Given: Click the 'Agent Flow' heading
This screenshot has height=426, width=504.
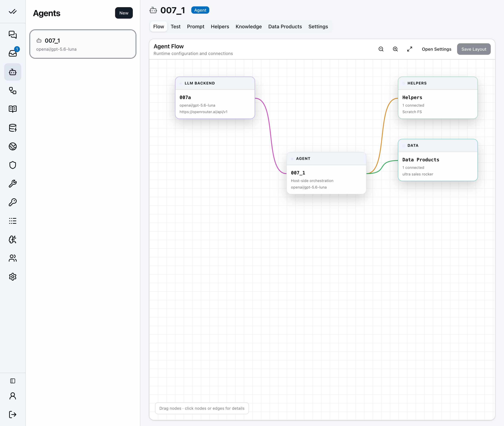Looking at the screenshot, I should pyautogui.click(x=169, y=46).
